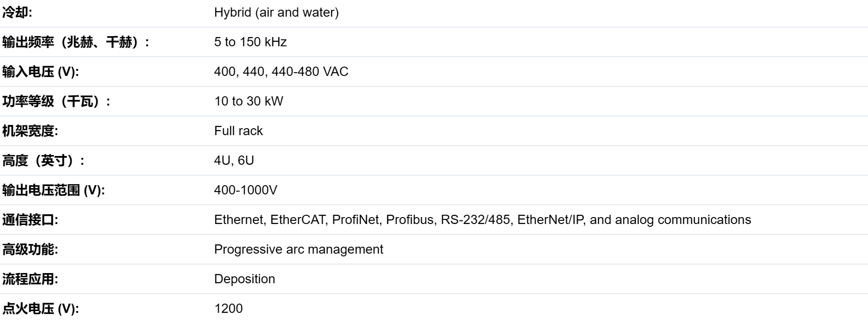
Task: Click the 输入电压 (V) label
Action: tap(41, 72)
